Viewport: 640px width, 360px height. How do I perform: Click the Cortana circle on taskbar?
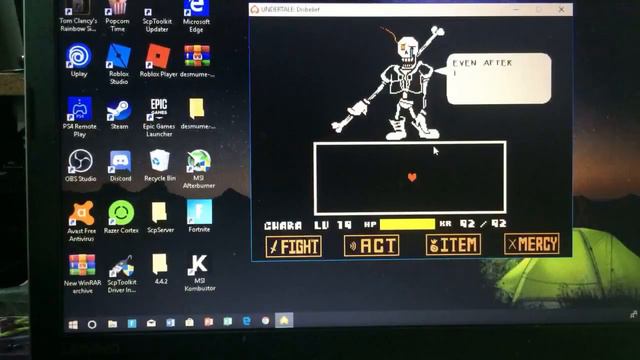(x=92, y=324)
